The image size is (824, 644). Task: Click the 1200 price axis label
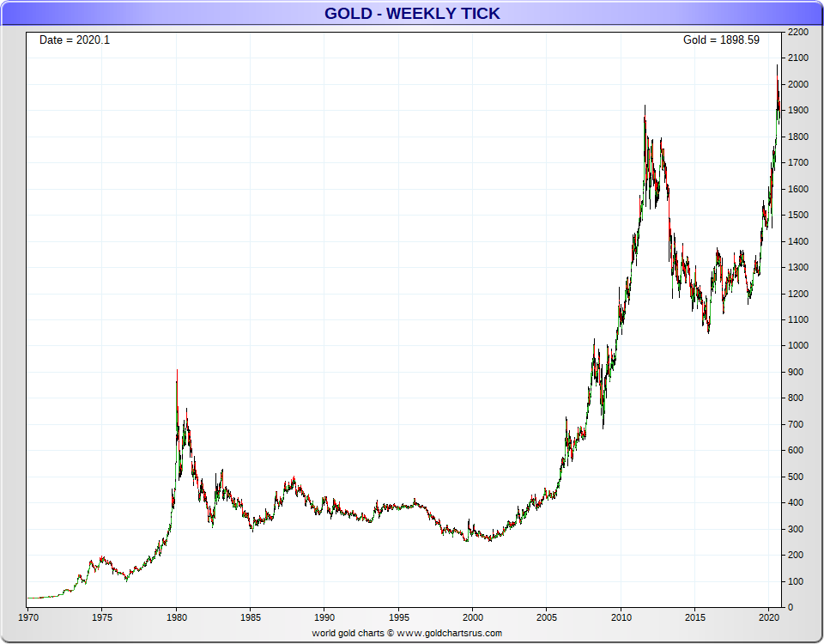[798, 294]
